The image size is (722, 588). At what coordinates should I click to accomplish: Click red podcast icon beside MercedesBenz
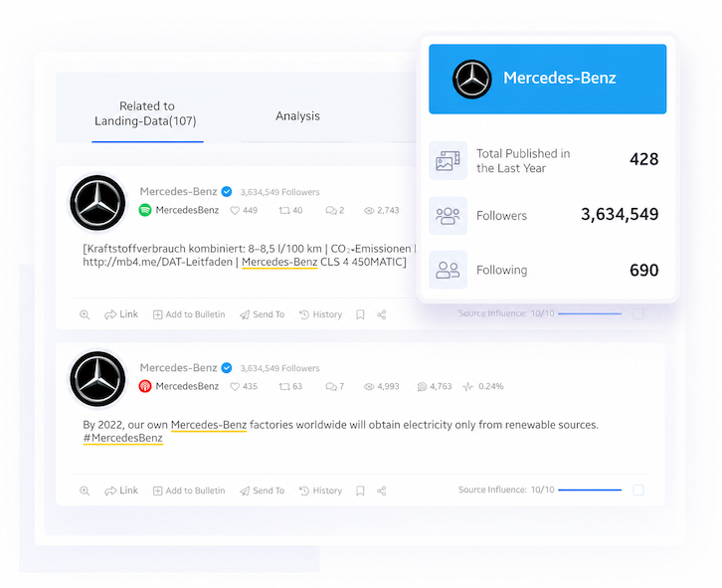145,386
